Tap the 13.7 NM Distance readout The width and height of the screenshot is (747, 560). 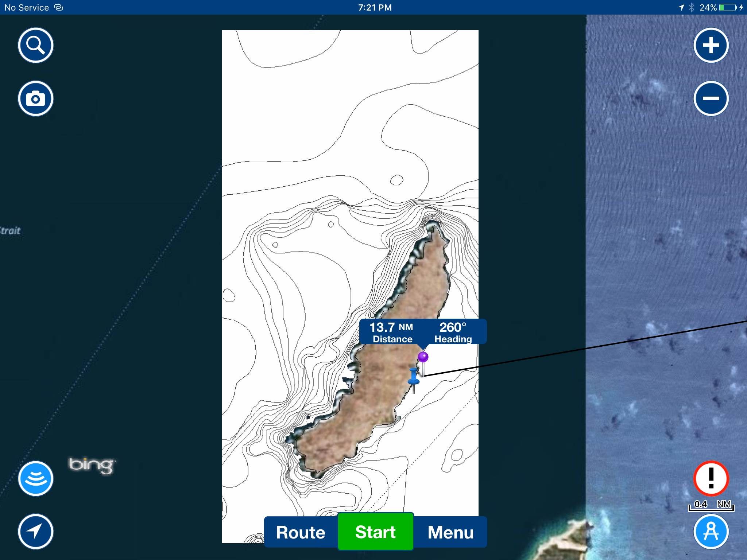pyautogui.click(x=392, y=332)
